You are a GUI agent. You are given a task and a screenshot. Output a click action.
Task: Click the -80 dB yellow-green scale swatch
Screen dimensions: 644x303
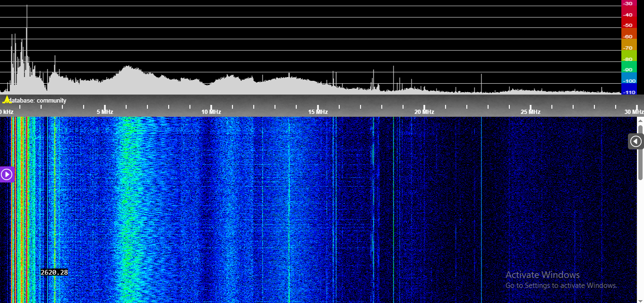(628, 59)
